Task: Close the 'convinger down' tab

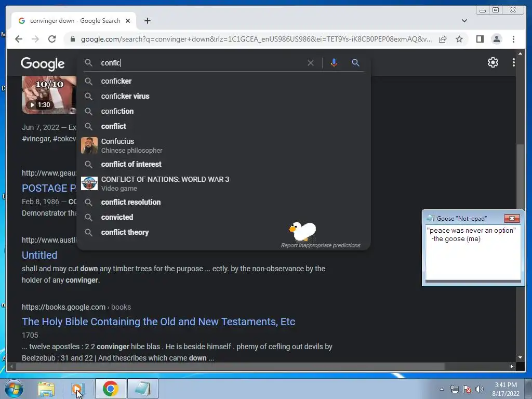Action: [x=128, y=21]
